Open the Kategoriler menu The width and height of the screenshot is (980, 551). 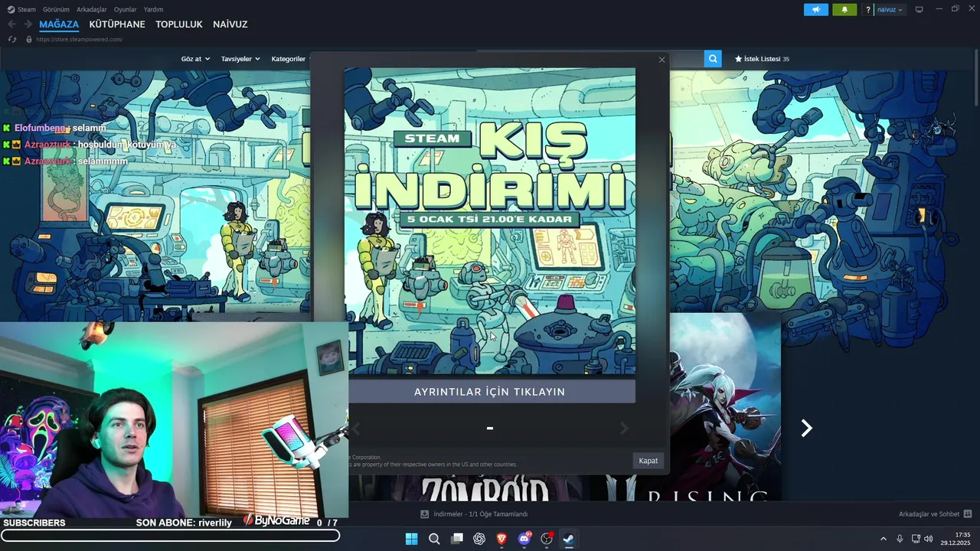289,59
